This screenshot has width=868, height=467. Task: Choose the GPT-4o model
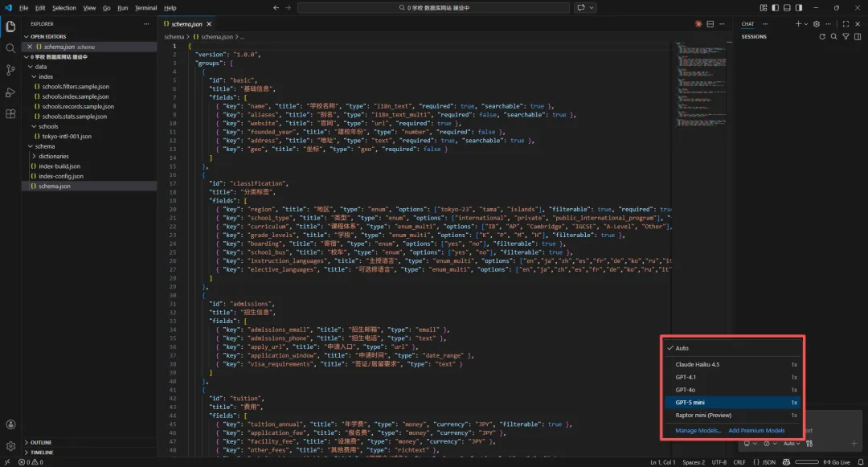click(732, 390)
